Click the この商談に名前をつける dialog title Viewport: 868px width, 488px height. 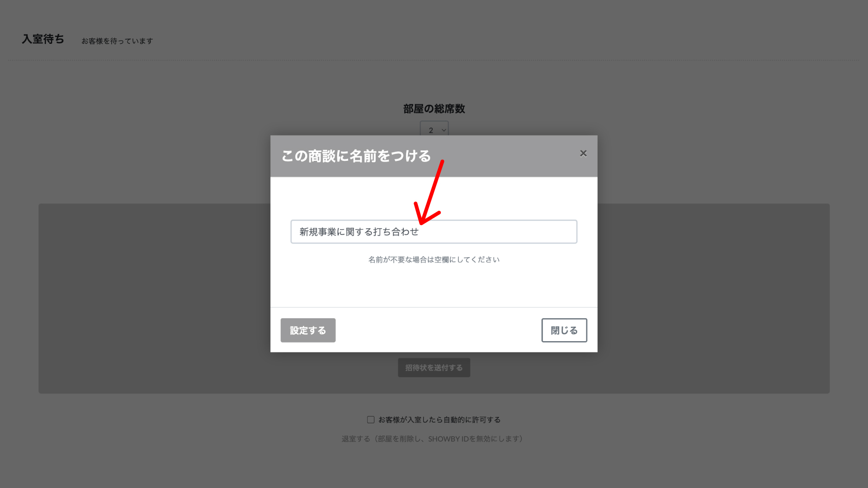(356, 156)
